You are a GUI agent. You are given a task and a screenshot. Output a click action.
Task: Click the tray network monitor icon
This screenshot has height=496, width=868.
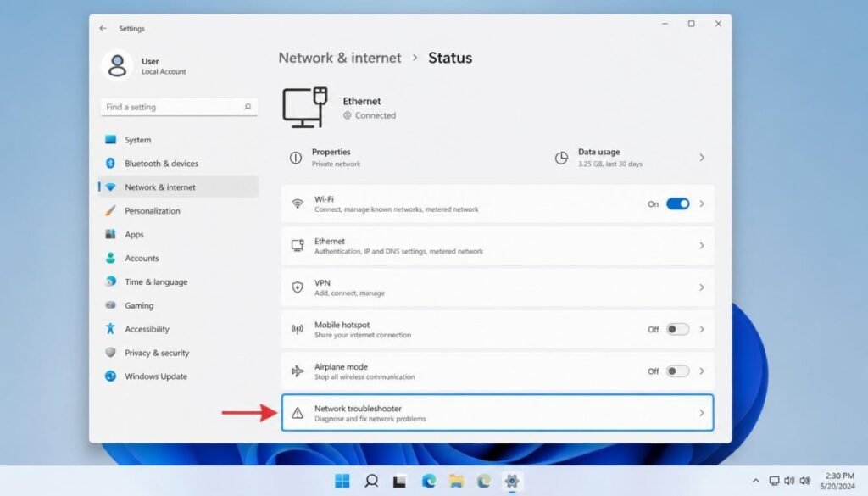click(774, 481)
